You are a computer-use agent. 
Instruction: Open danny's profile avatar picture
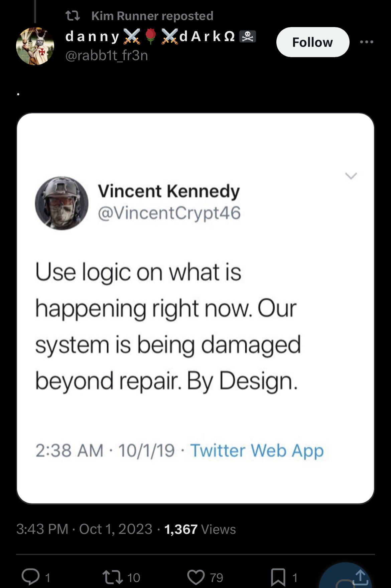coord(35,46)
